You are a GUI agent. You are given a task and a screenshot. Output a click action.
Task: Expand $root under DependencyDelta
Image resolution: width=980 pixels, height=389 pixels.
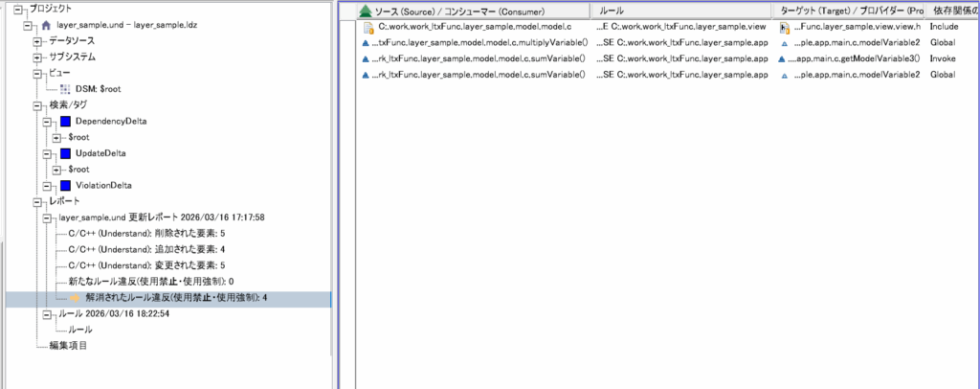(x=56, y=138)
